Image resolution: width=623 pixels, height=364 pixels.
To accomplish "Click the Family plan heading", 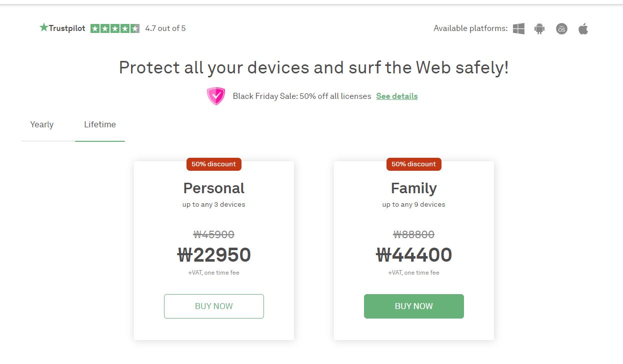I will 413,188.
